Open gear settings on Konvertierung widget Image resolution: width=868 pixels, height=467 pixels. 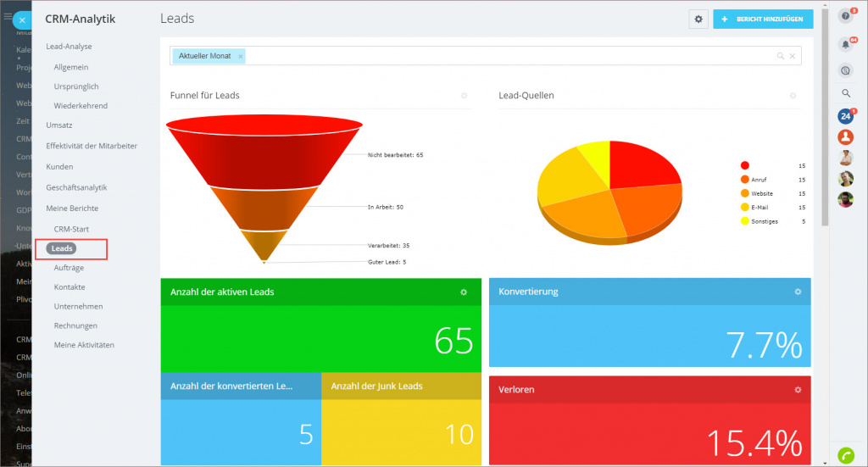798,292
